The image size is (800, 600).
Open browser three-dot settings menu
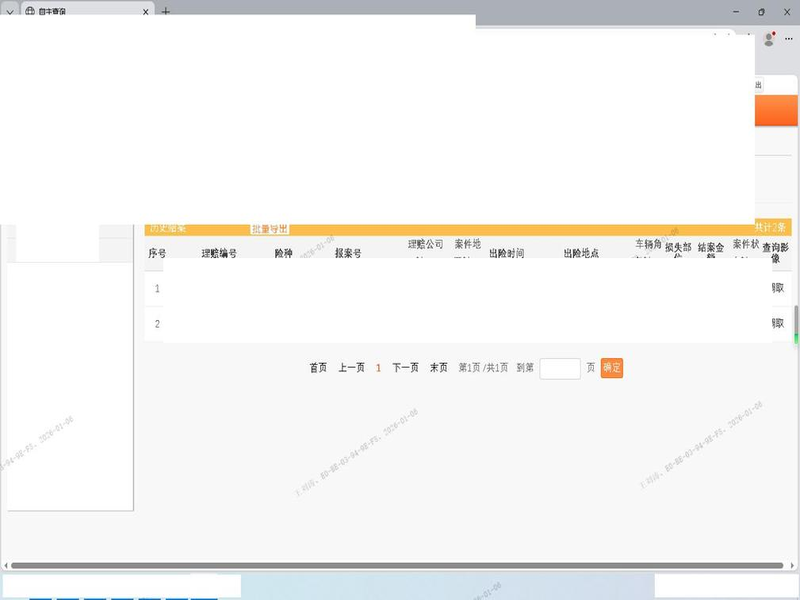789,39
